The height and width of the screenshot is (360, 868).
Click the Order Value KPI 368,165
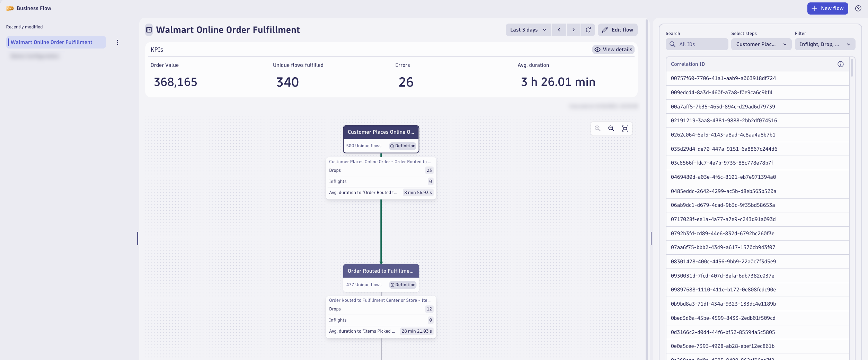176,82
